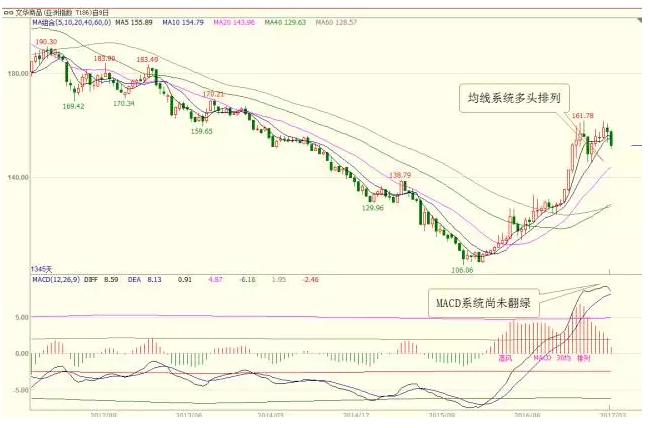
Task: Click the 183.90 peak price label
Action: (104, 59)
